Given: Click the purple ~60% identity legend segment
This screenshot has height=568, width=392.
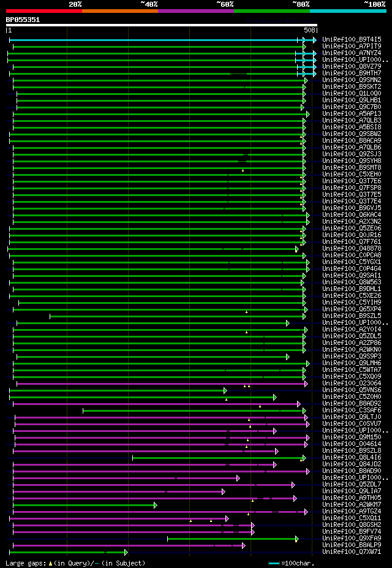Looking at the screenshot, I should click(196, 11).
